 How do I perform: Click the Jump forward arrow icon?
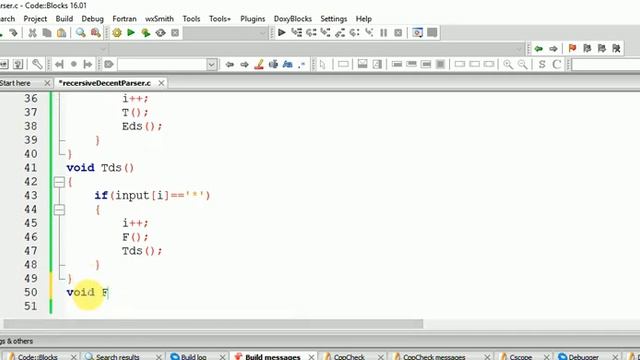coord(553,49)
